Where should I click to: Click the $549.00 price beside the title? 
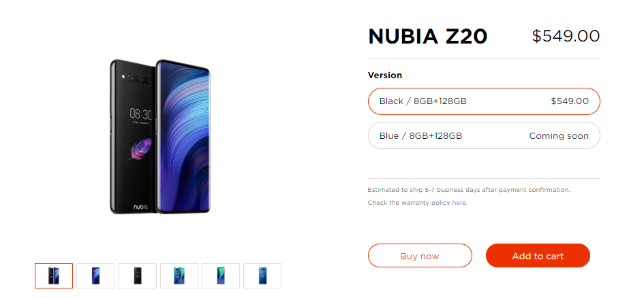(566, 37)
